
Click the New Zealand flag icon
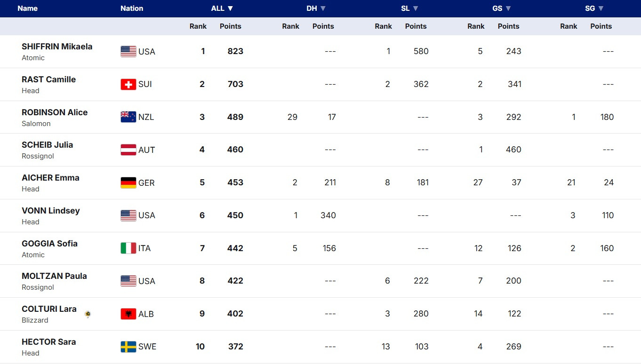tap(128, 117)
